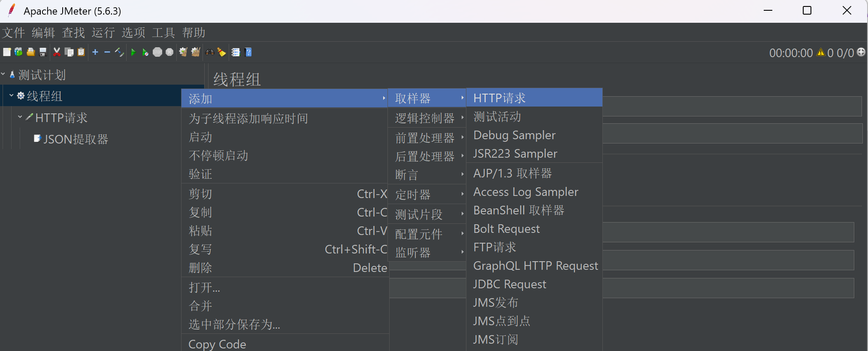Viewport: 868px width, 351px height.
Task: Click the start-no-pauses toolbar icon
Action: 145,52
